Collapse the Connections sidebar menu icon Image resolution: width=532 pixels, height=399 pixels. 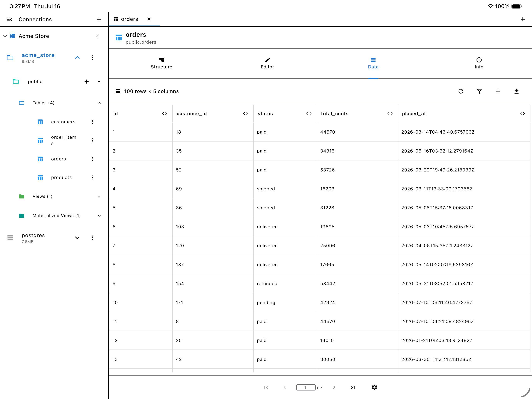coord(9,19)
